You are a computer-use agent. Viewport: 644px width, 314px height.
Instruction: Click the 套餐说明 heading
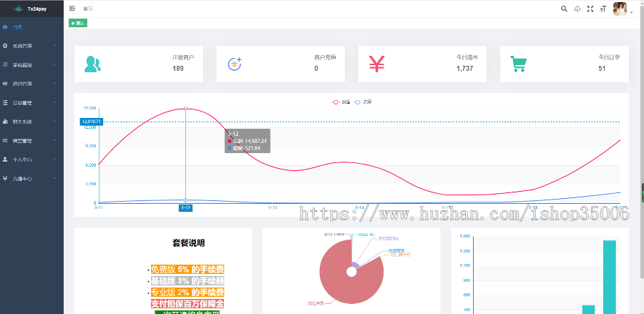188,243
